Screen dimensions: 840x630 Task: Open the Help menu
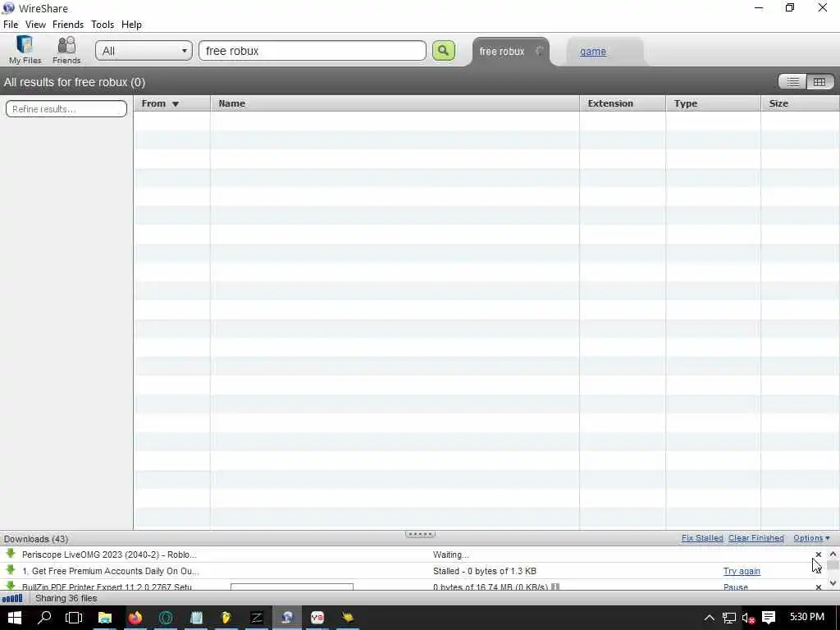click(x=131, y=25)
